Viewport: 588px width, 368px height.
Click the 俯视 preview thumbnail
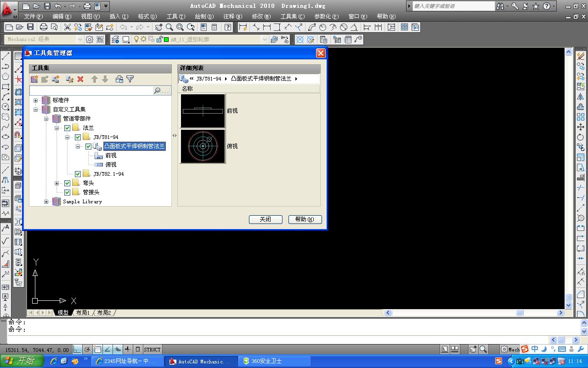pos(203,146)
